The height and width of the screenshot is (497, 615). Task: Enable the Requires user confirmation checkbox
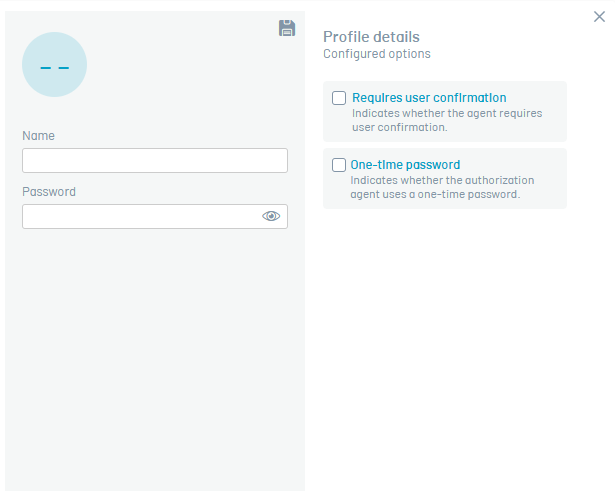(339, 98)
